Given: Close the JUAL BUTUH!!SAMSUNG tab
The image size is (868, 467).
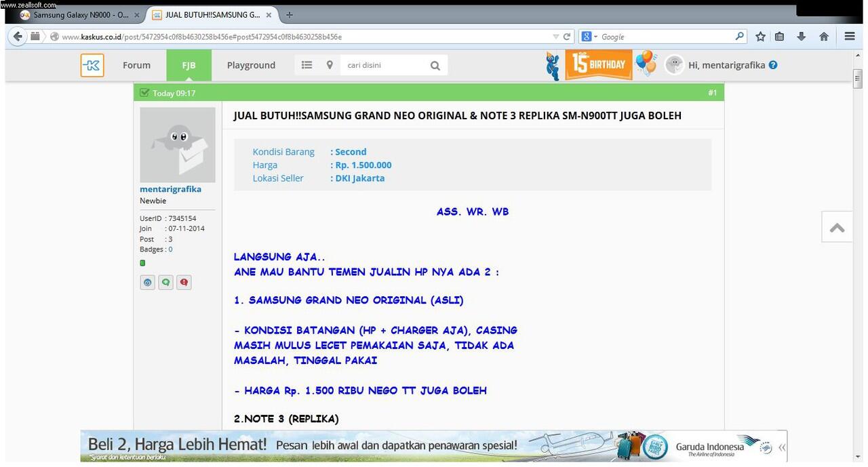Looking at the screenshot, I should [268, 15].
